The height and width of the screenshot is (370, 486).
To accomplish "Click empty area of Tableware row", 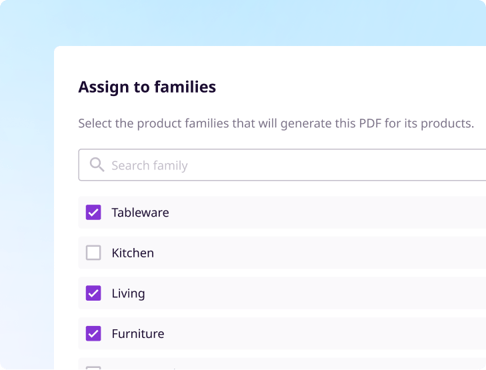I will (327, 212).
